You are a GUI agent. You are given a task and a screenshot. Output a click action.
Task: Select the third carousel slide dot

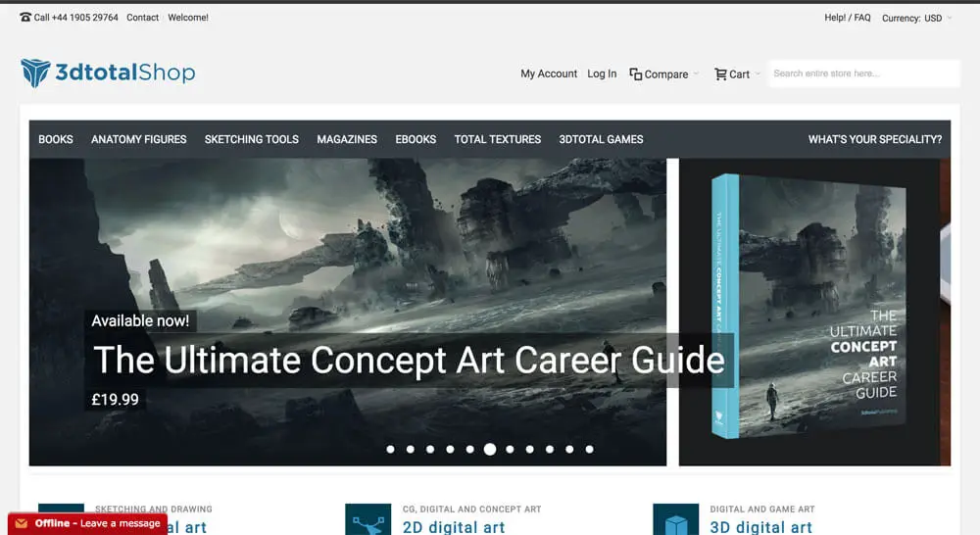tap(430, 450)
